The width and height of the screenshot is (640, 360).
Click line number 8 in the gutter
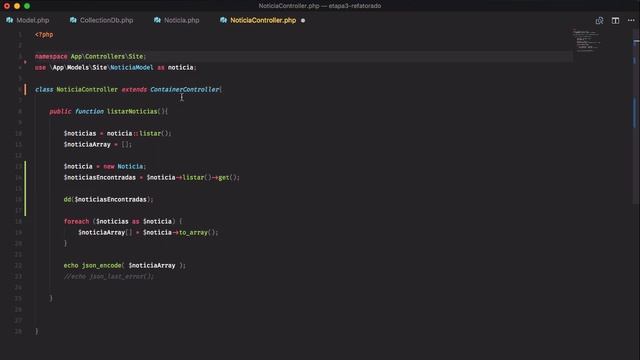tap(20, 111)
